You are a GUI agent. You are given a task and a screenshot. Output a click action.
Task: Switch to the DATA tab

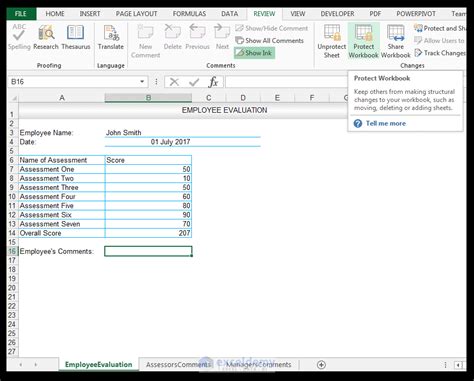click(x=230, y=14)
